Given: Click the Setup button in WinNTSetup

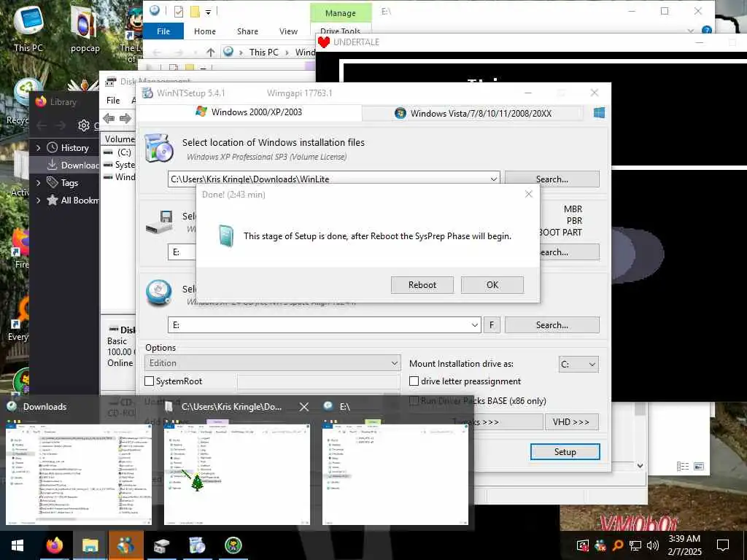Looking at the screenshot, I should (x=565, y=452).
